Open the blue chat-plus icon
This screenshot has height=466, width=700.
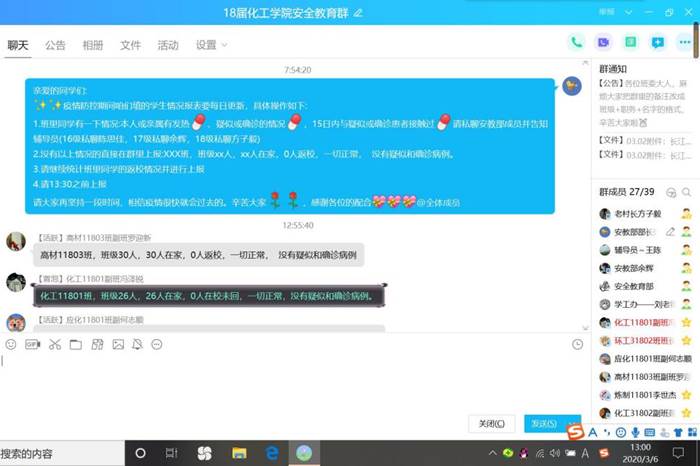pos(658,42)
